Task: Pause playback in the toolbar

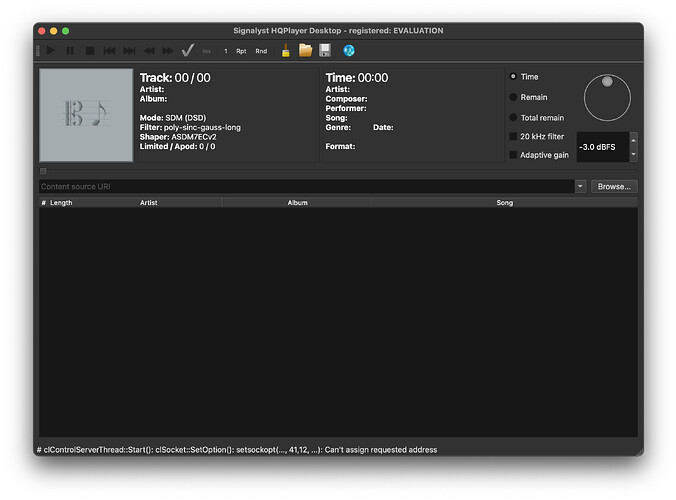Action: click(x=70, y=51)
